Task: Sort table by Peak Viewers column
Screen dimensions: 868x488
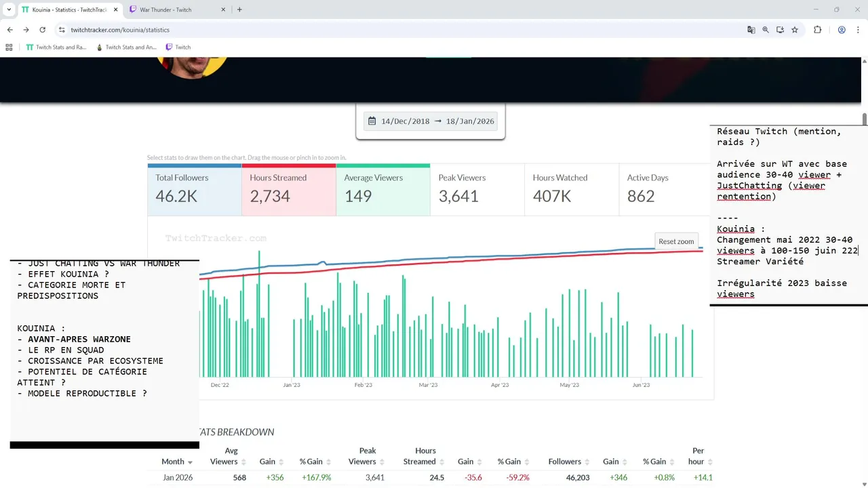Action: tap(368, 456)
